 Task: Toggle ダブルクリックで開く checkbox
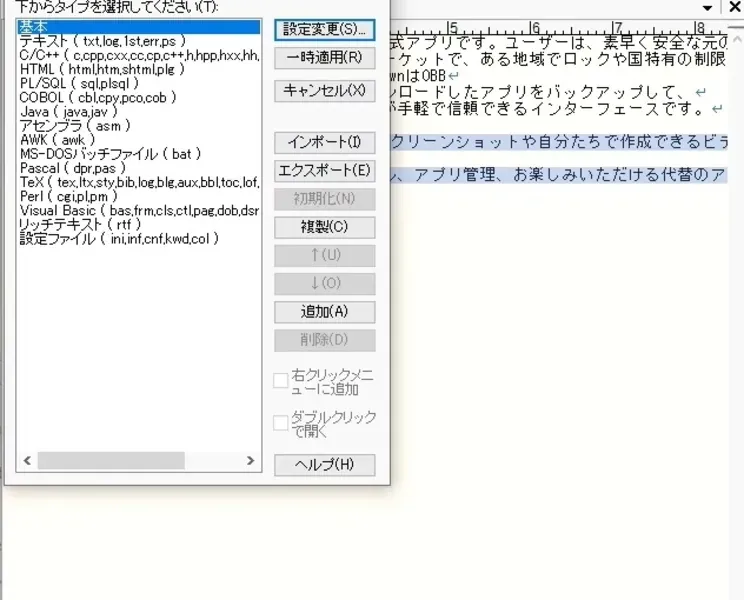pos(280,423)
